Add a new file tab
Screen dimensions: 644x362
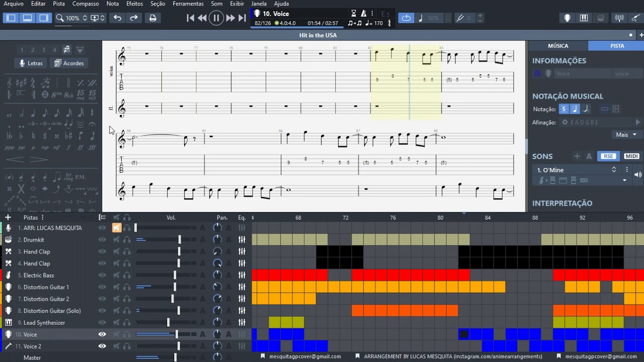(641, 35)
